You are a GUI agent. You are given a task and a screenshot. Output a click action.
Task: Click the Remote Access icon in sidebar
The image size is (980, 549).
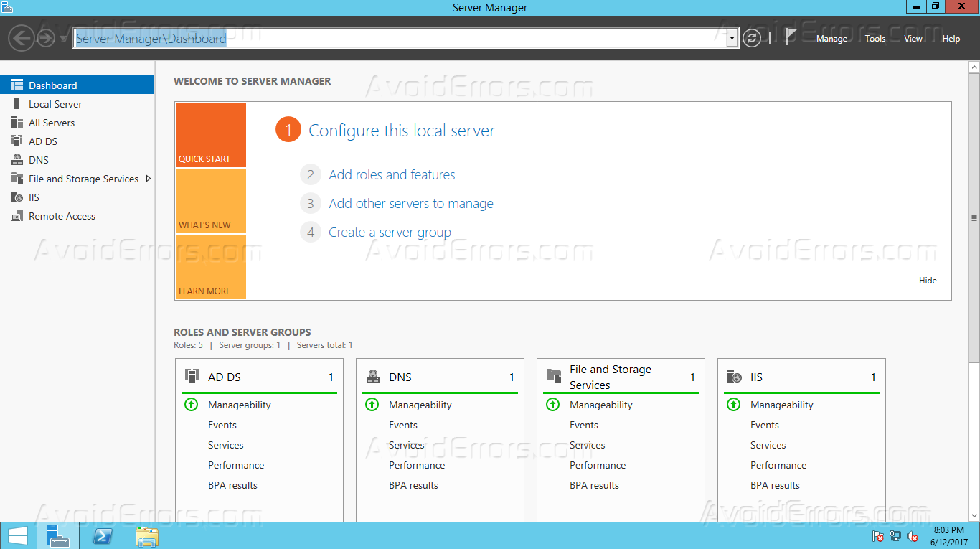(17, 216)
